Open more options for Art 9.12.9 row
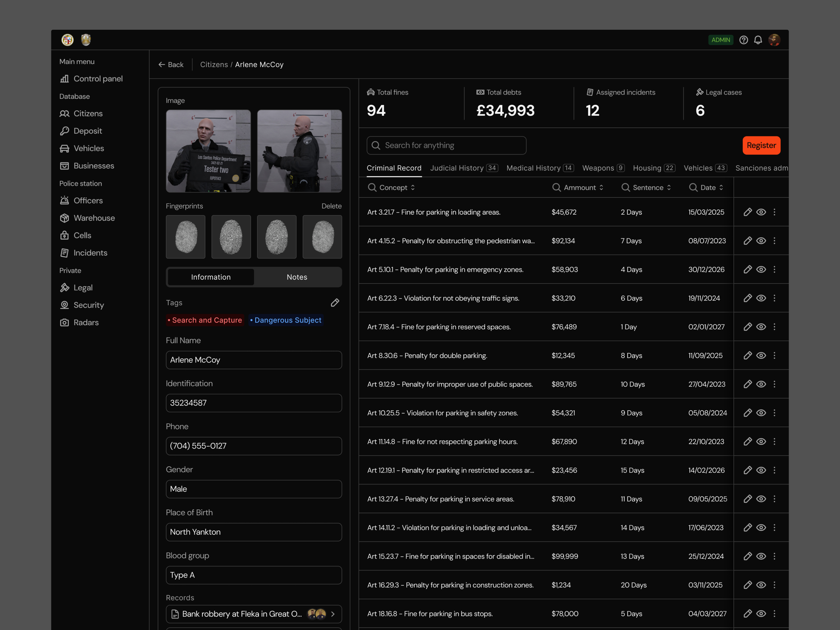This screenshot has height=630, width=840. pos(774,384)
